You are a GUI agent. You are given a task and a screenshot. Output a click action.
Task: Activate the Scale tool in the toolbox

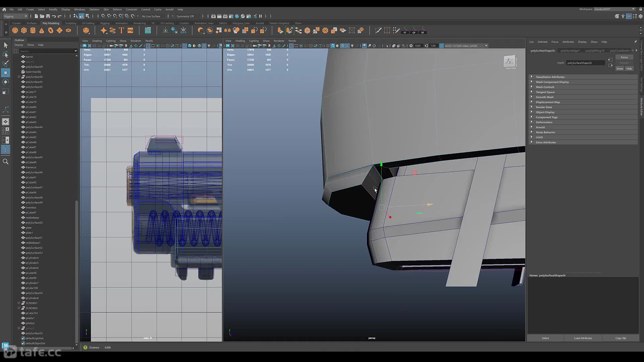(x=6, y=91)
